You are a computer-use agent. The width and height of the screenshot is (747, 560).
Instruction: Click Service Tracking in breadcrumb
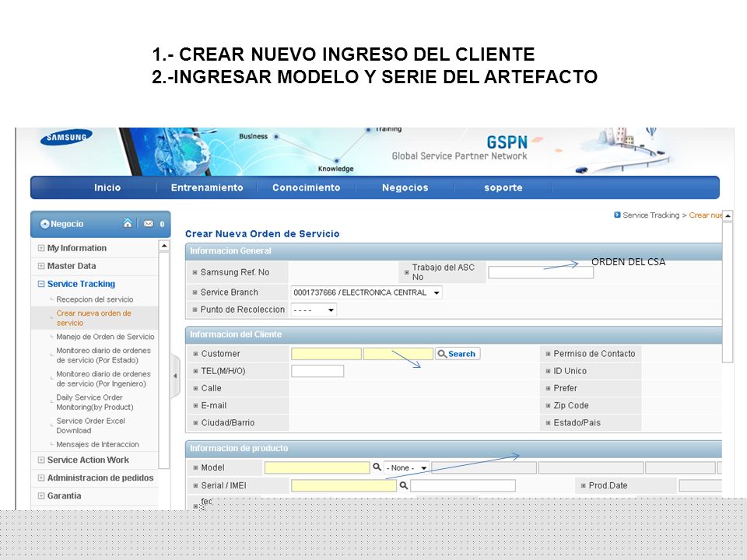(x=651, y=215)
